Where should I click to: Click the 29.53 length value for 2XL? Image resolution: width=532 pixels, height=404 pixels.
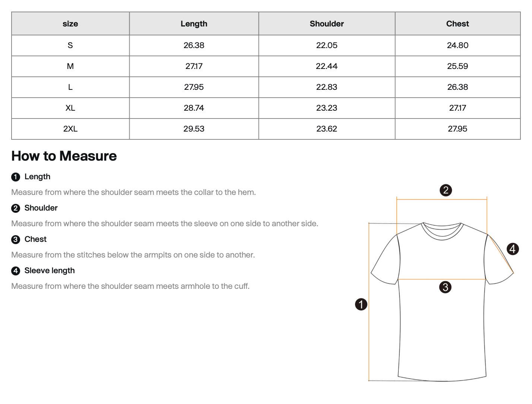(194, 129)
